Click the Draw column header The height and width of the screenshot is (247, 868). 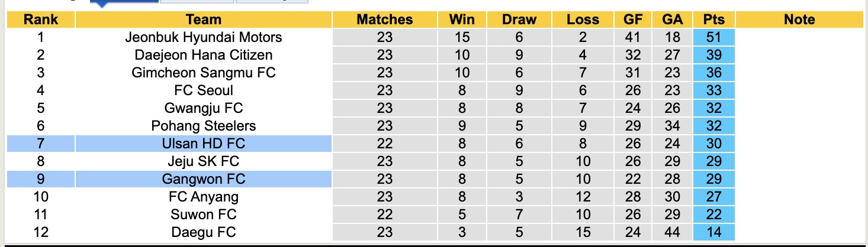coord(519,19)
